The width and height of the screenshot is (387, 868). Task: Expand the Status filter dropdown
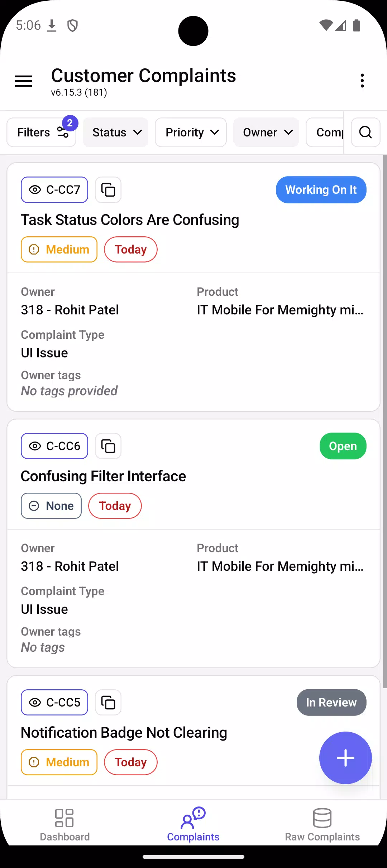coord(115,132)
